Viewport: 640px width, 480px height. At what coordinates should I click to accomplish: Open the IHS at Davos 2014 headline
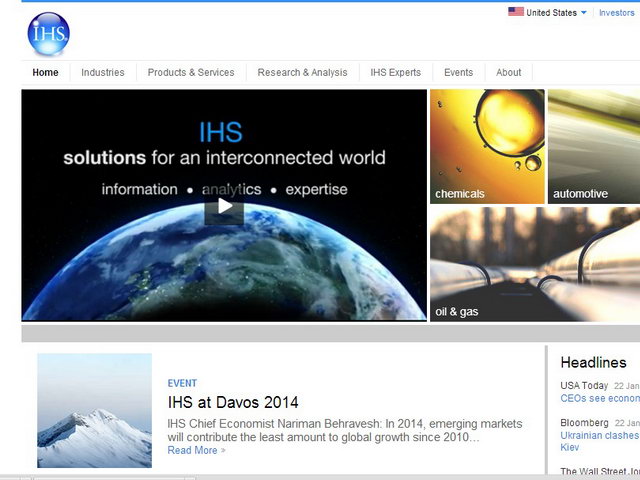click(x=233, y=402)
